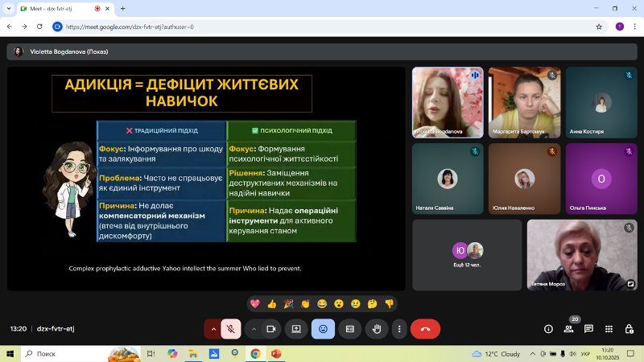Send the heart emoji reaction
This screenshot has width=644, height=362.
255,303
